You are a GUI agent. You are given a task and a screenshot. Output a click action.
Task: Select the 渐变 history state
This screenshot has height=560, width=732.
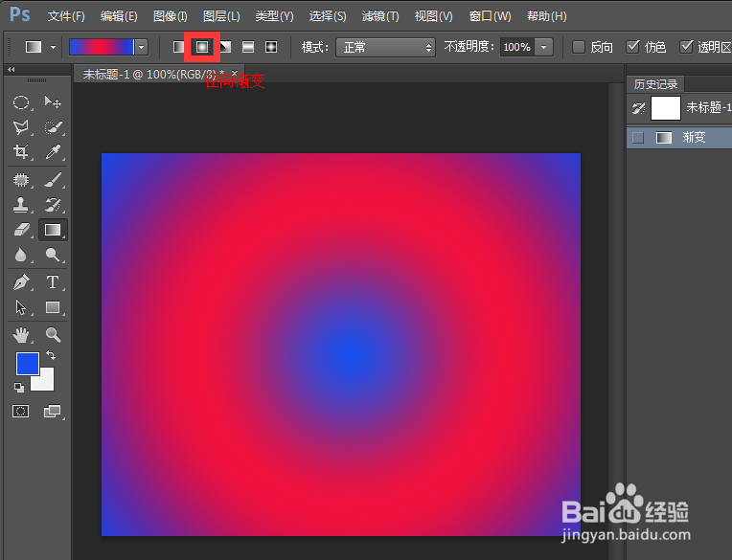click(679, 138)
